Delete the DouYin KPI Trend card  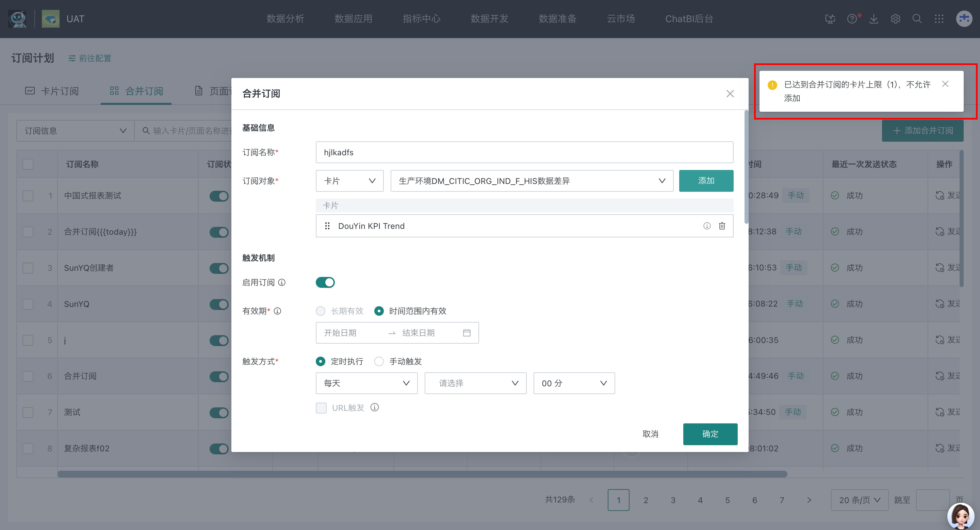pyautogui.click(x=722, y=226)
